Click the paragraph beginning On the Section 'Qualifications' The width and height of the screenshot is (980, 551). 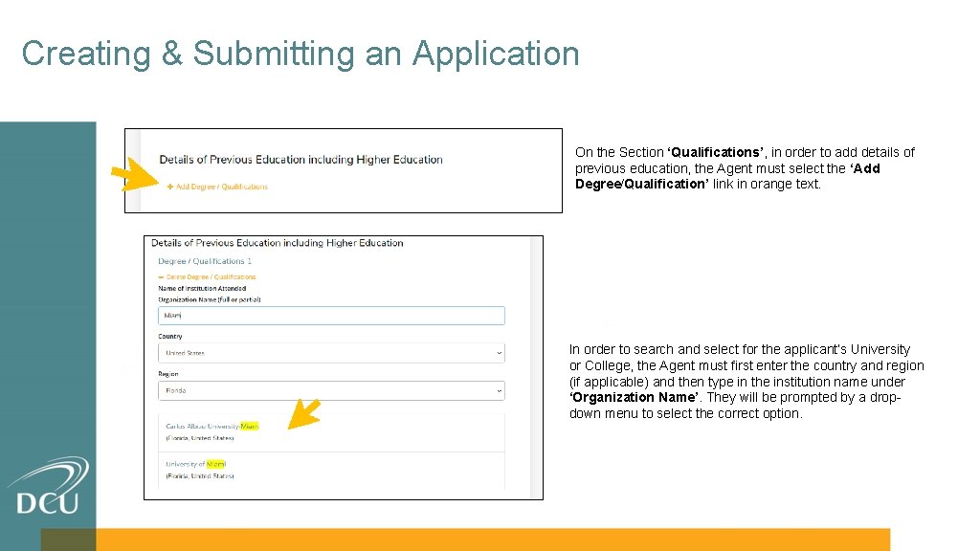(745, 168)
